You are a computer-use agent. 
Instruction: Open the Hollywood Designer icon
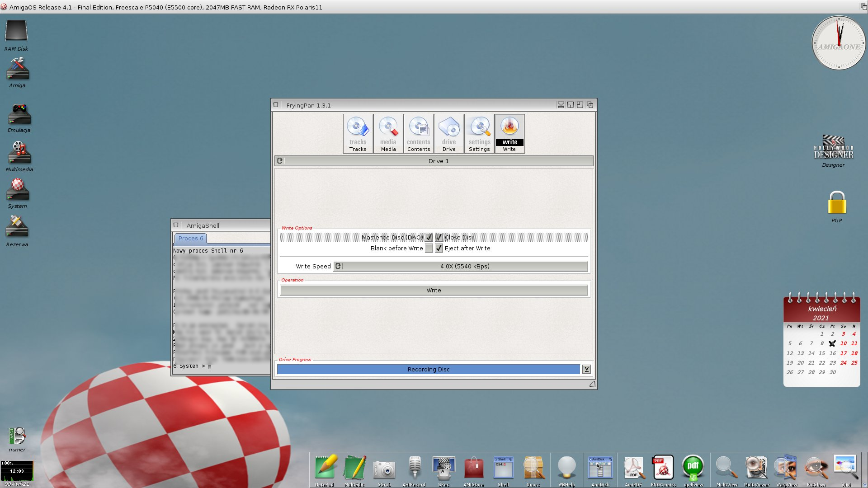[x=833, y=151]
